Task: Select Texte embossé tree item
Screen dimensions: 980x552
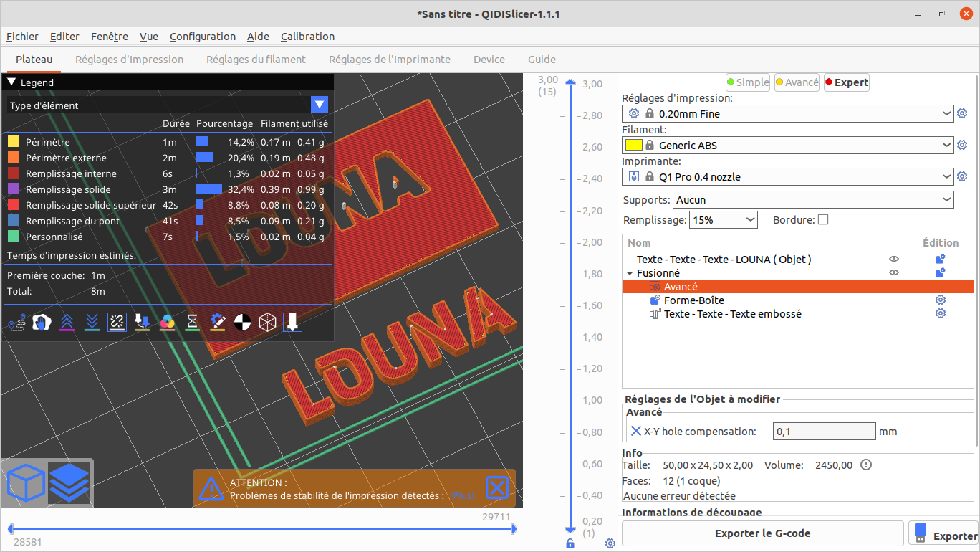Action: point(732,313)
